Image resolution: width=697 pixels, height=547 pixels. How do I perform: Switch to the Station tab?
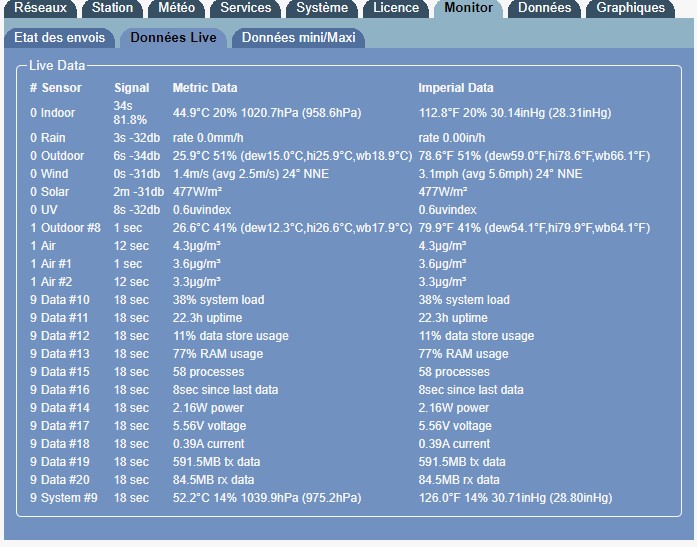coord(112,8)
